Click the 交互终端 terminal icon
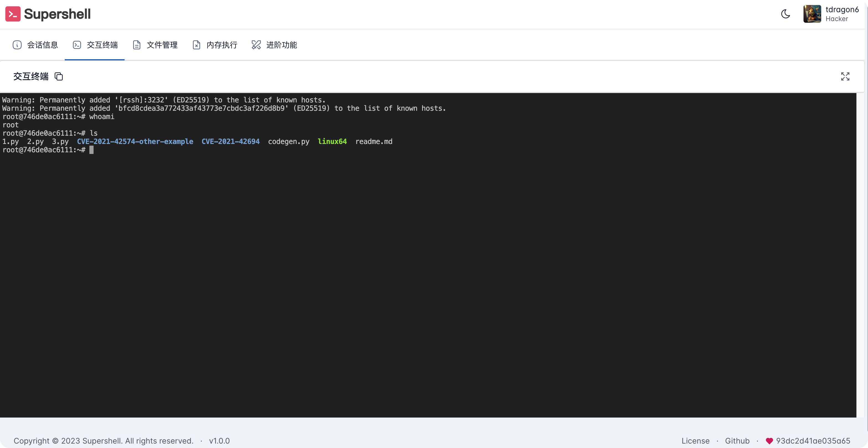Image resolution: width=868 pixels, height=448 pixels. [x=77, y=45]
